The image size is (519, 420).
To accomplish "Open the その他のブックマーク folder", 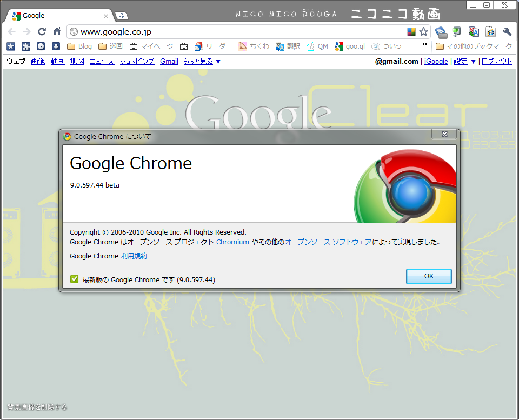I will pyautogui.click(x=474, y=46).
